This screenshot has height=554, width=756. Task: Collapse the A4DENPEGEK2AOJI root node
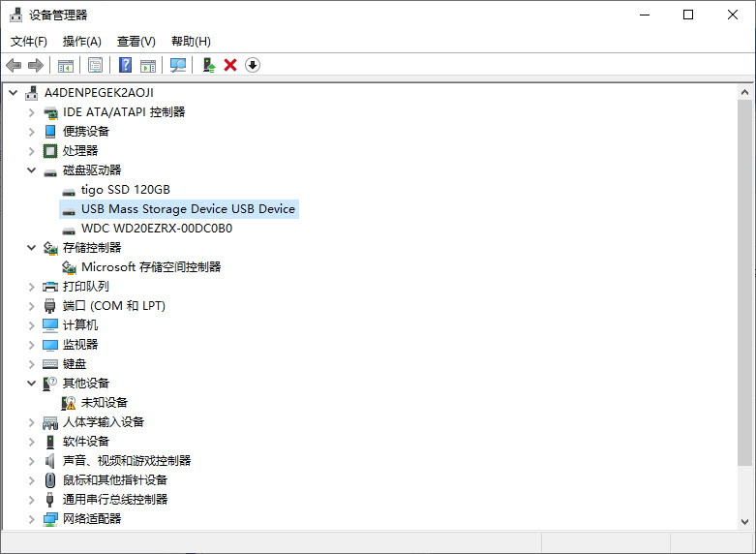tap(14, 92)
